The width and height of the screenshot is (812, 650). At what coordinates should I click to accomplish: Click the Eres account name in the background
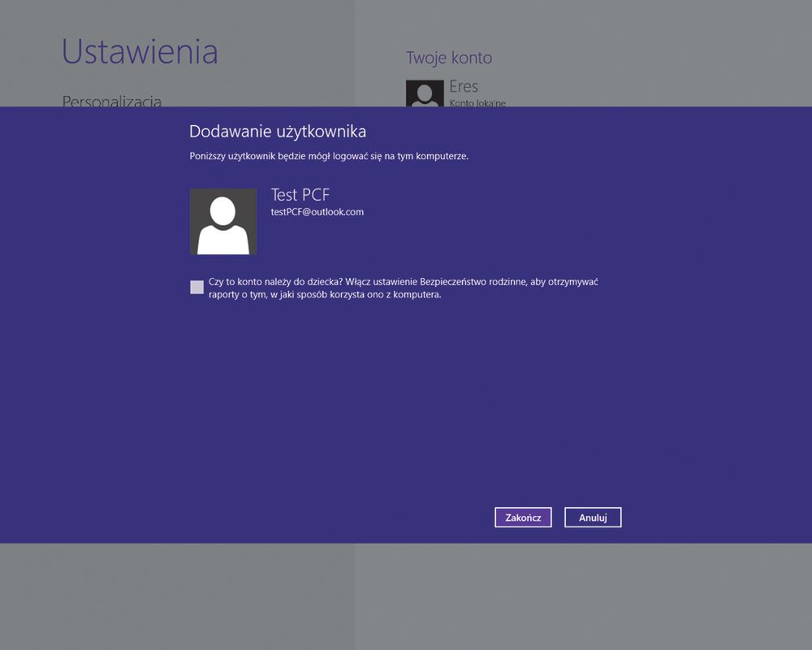coord(464,86)
